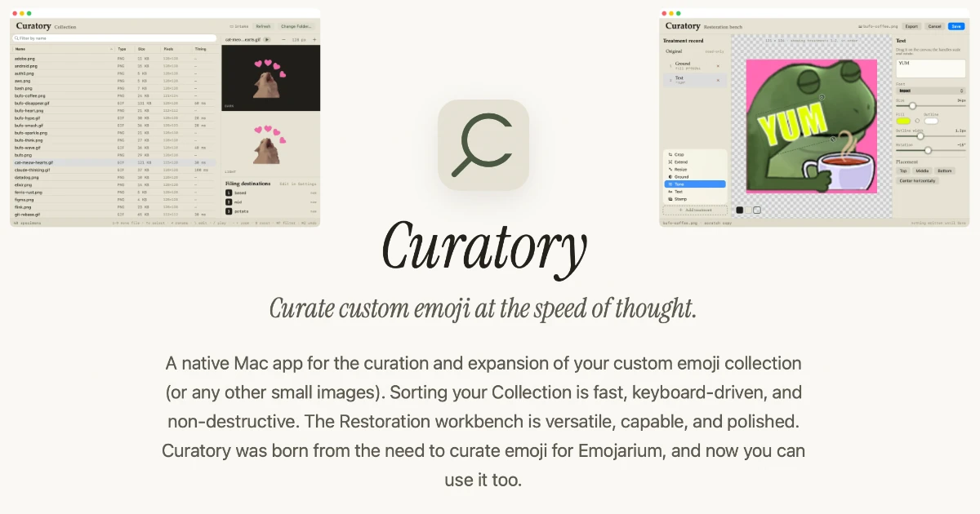980x514 pixels.
Task: Select the Original treatment record row
Action: point(695,51)
